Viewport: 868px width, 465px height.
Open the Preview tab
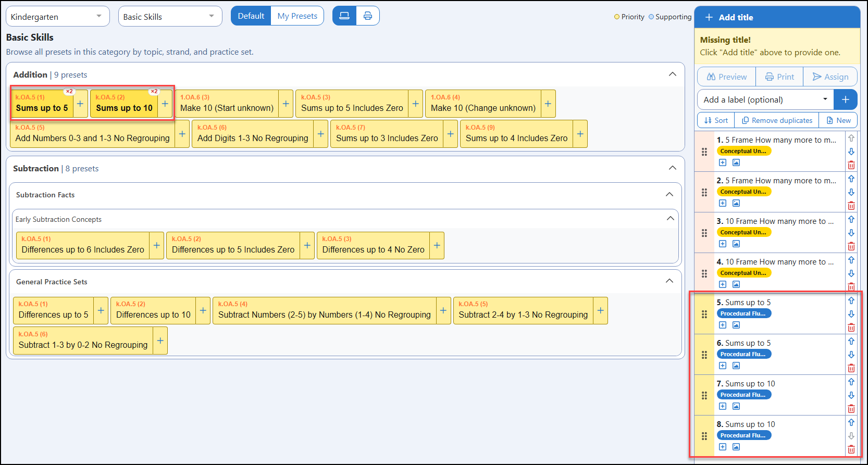coord(727,77)
